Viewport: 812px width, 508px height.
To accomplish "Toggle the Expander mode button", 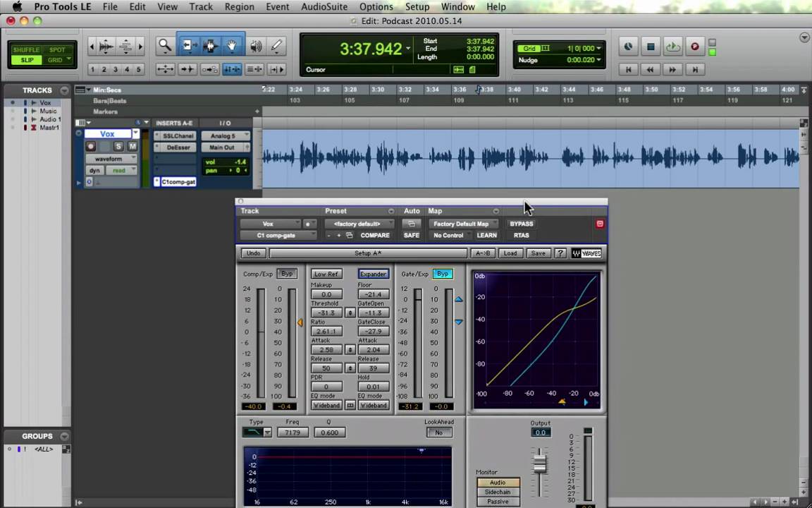I will pos(373,274).
